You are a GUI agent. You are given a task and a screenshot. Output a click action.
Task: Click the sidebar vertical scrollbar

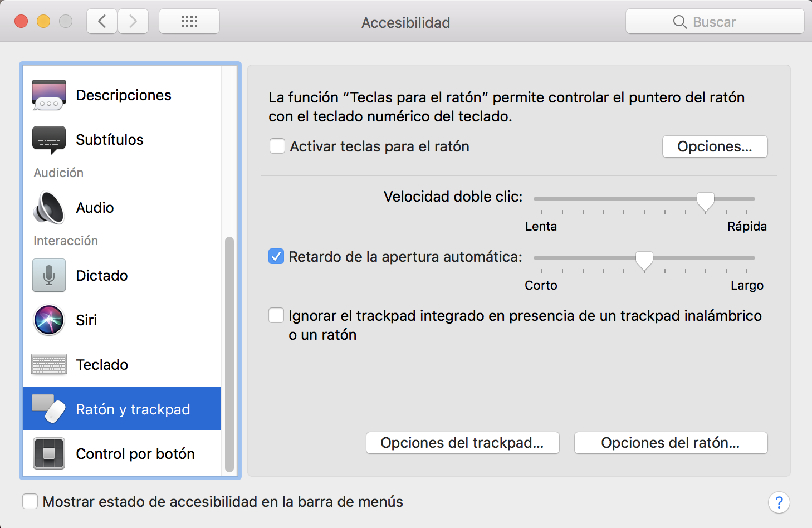click(x=229, y=354)
